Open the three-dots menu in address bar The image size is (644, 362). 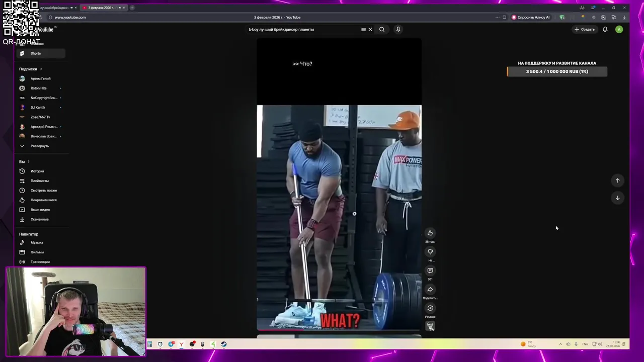click(497, 17)
